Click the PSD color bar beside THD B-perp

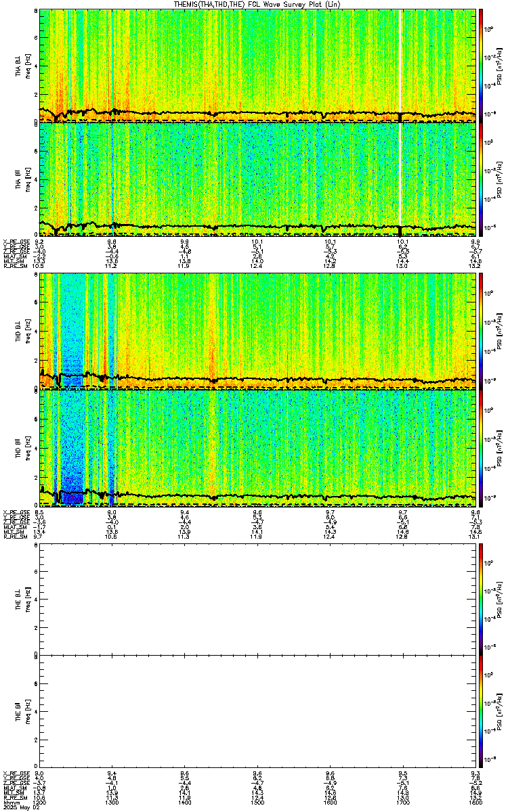pyautogui.click(x=481, y=332)
